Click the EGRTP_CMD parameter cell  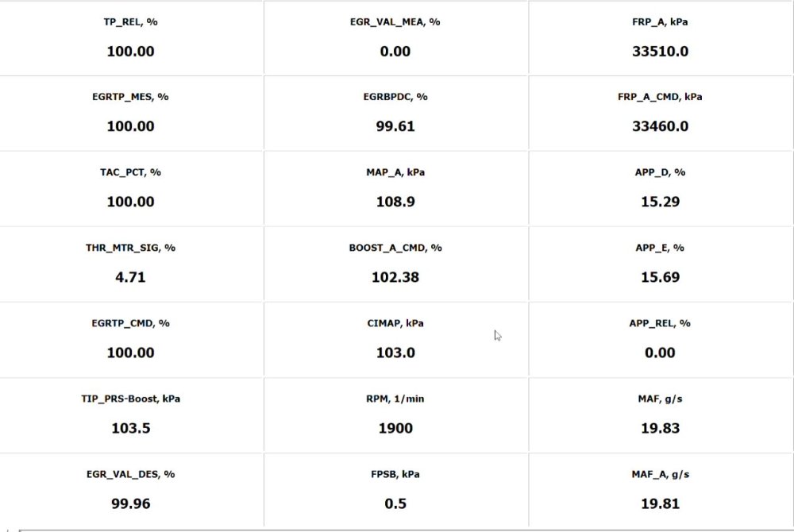pos(131,339)
